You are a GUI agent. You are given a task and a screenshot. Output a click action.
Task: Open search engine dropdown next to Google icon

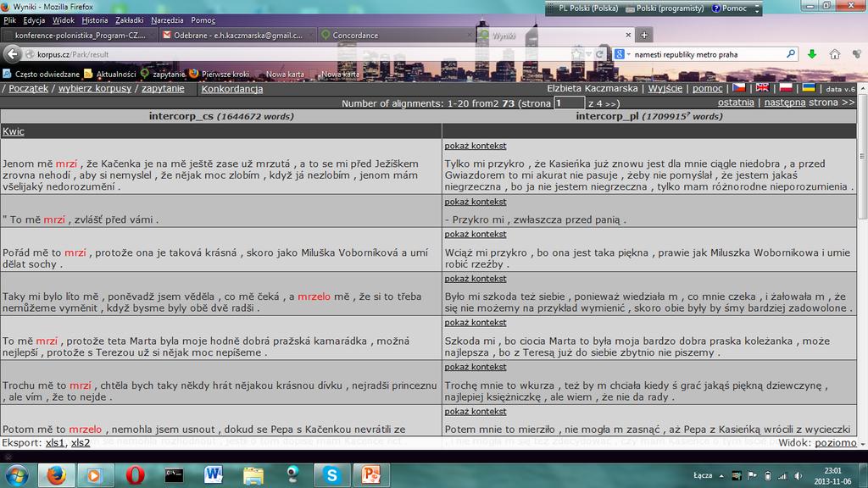(629, 54)
